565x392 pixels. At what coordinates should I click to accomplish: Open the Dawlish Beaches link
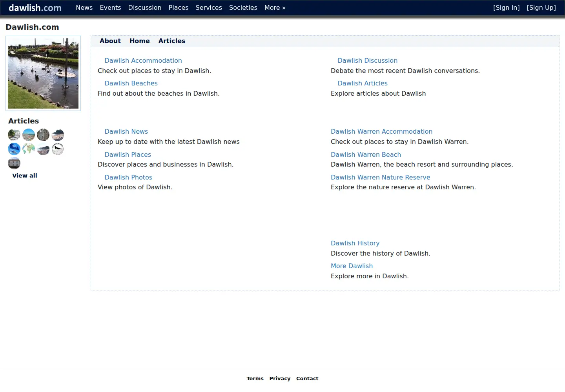[131, 83]
